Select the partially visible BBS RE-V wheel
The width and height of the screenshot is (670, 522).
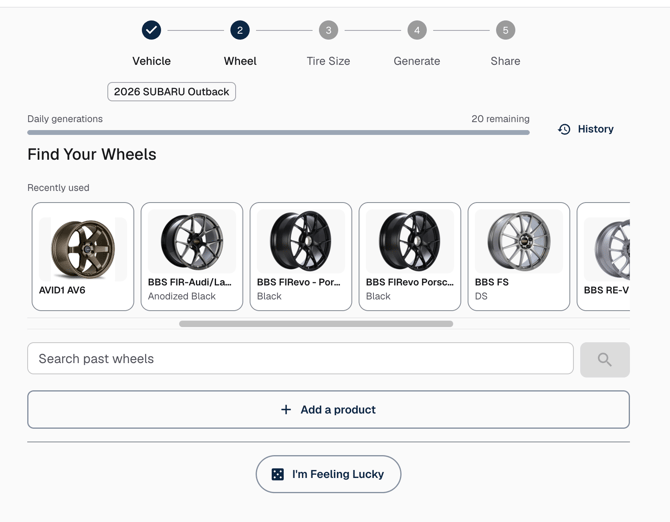(x=603, y=256)
